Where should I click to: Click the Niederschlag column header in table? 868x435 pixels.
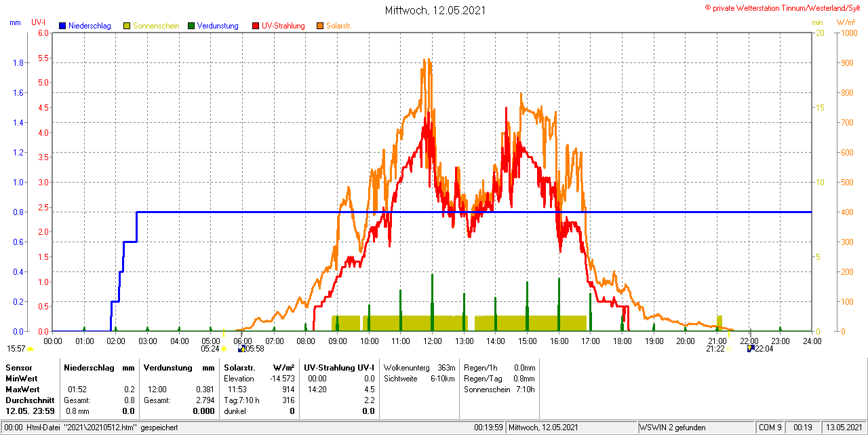click(x=89, y=367)
